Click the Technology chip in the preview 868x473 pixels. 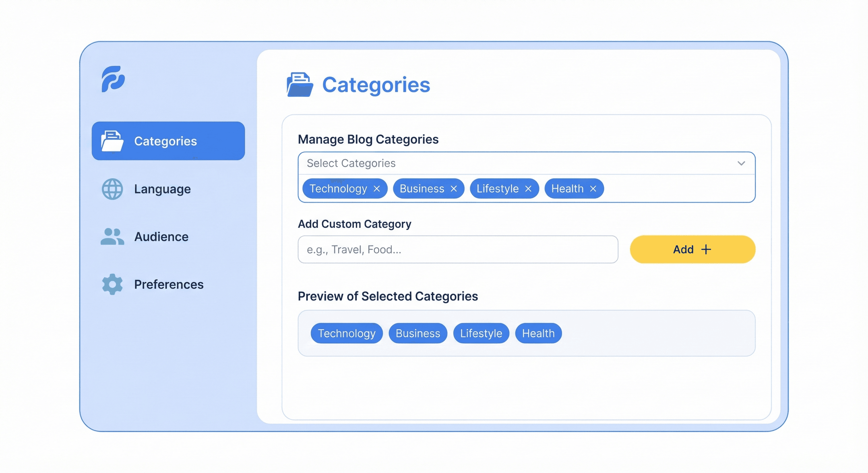point(346,333)
